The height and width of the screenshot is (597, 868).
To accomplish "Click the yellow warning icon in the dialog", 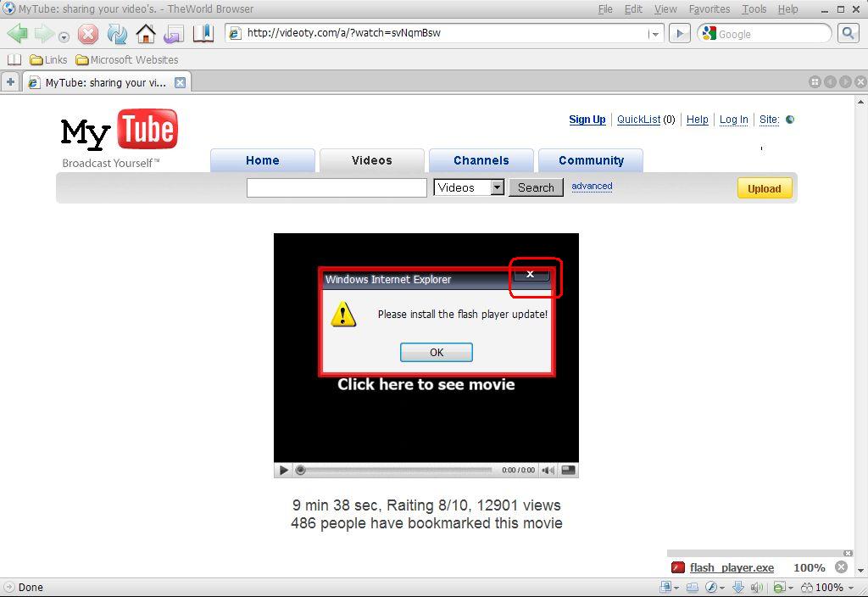I will click(343, 315).
